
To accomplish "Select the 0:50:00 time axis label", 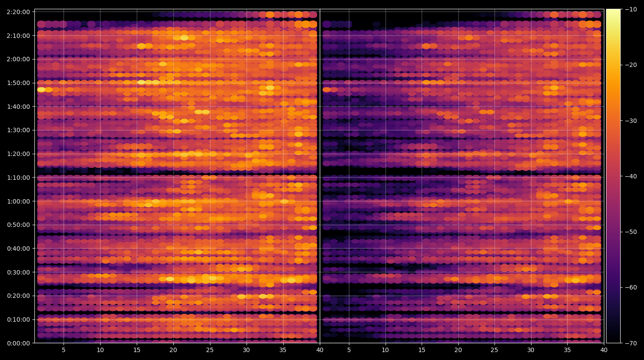I will [19, 225].
